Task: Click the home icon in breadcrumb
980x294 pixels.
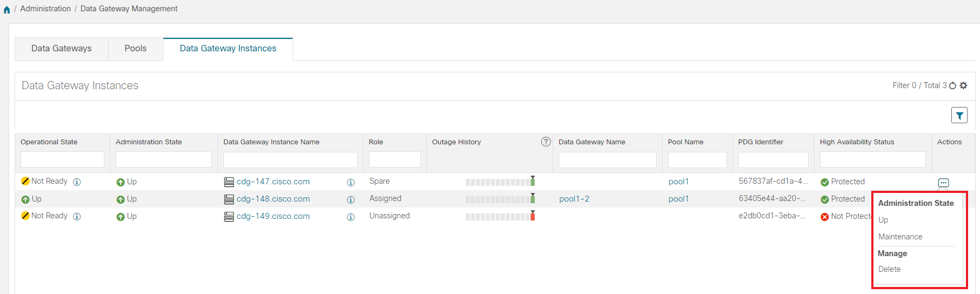Action: point(6,9)
